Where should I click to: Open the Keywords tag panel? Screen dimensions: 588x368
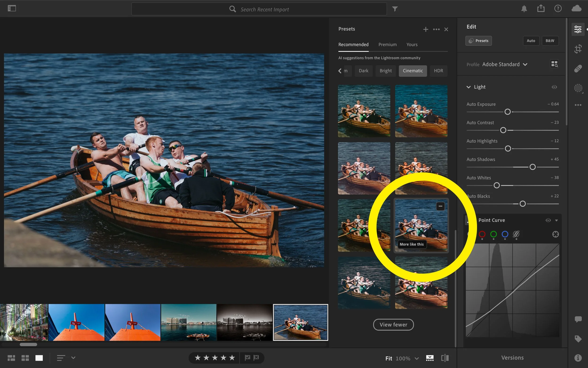578,339
